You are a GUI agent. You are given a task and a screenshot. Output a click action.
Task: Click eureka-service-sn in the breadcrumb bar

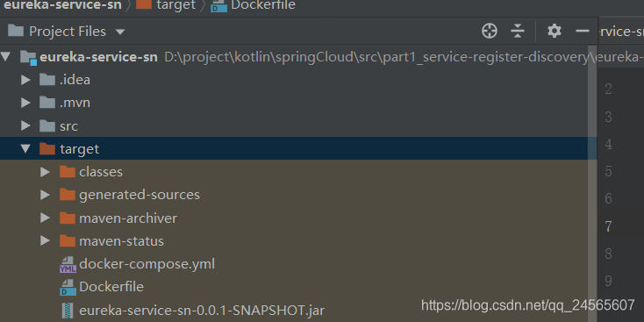(x=62, y=5)
